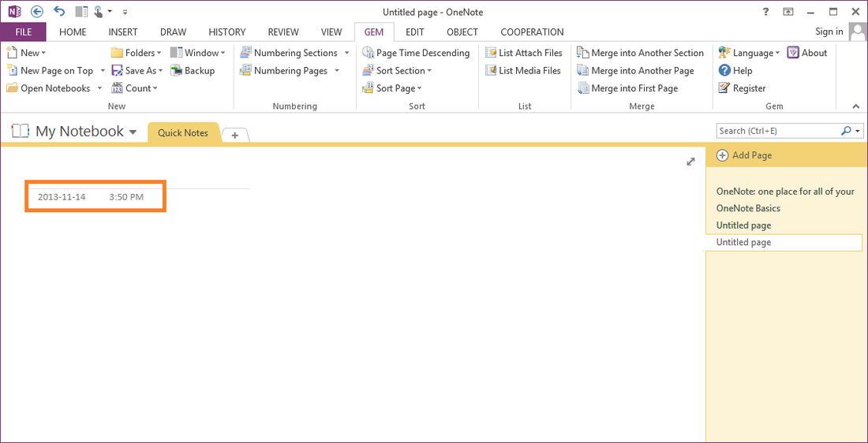Switch to the REVIEW ribbon tab
The height and width of the screenshot is (443, 868).
pos(283,32)
